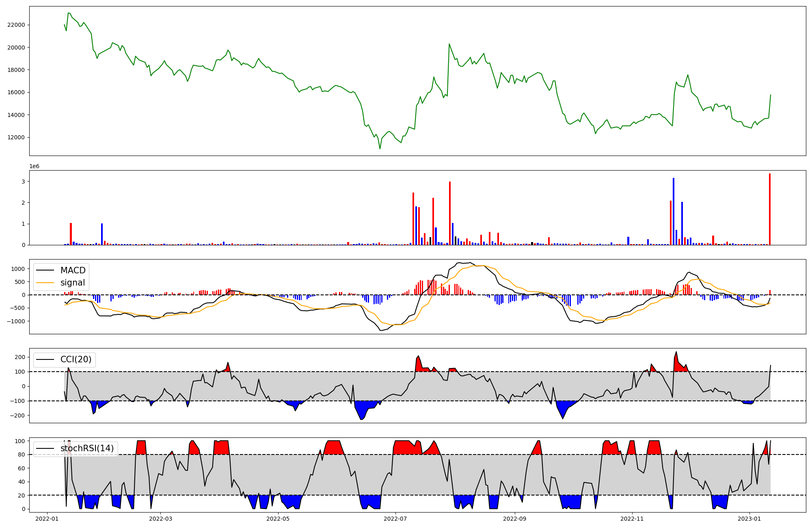Click the price line's lowest point in June
Image resolution: width=812 pixels, height=528 pixels.
point(380,149)
